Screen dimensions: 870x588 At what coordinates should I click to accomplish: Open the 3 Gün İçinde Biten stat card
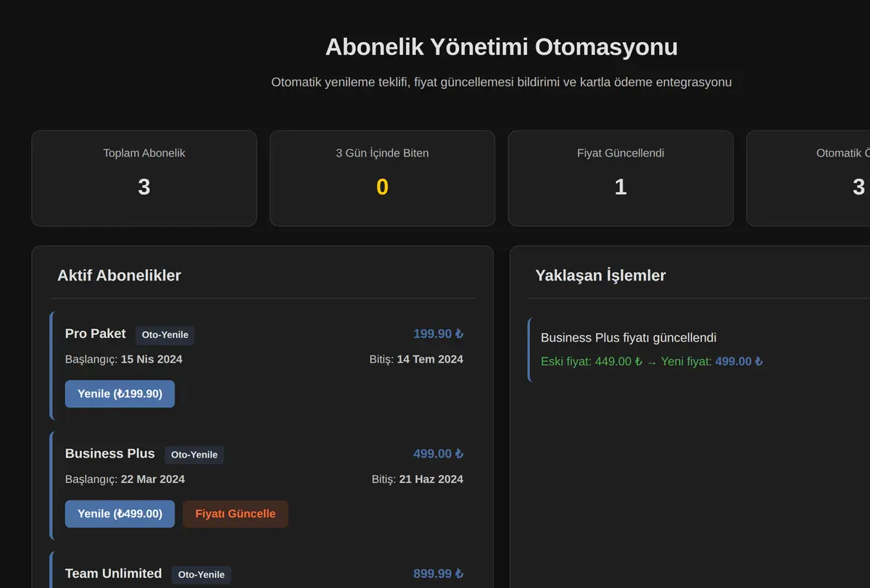point(382,178)
